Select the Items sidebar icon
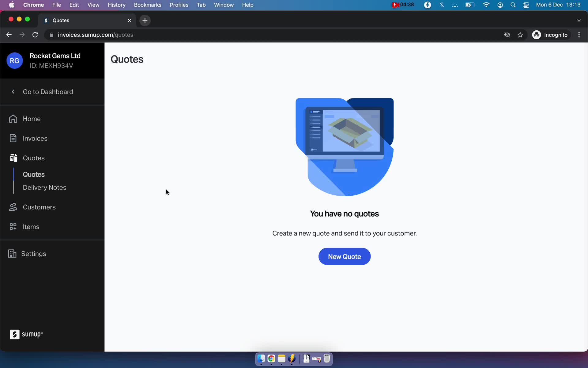588x368 pixels. pyautogui.click(x=13, y=226)
